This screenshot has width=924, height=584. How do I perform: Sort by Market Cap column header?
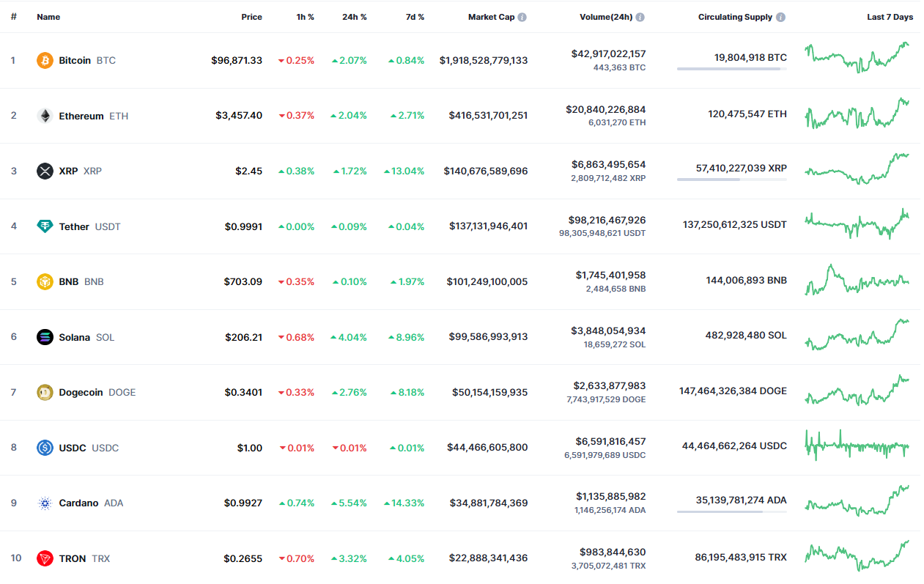(x=491, y=17)
